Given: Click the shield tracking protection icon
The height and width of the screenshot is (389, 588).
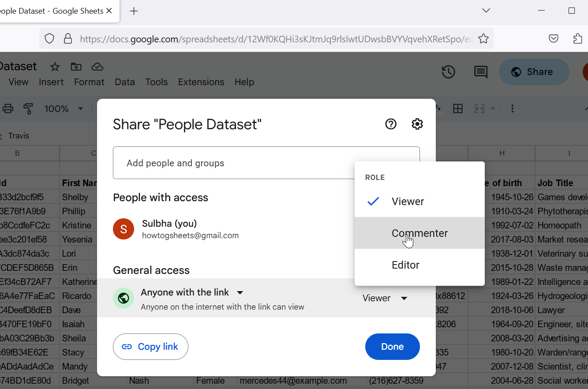Looking at the screenshot, I should pyautogui.click(x=49, y=39).
